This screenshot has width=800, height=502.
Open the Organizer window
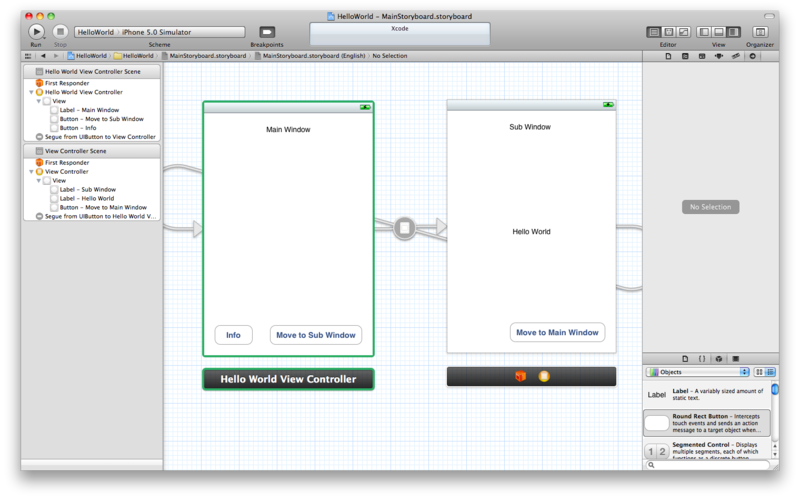[760, 32]
